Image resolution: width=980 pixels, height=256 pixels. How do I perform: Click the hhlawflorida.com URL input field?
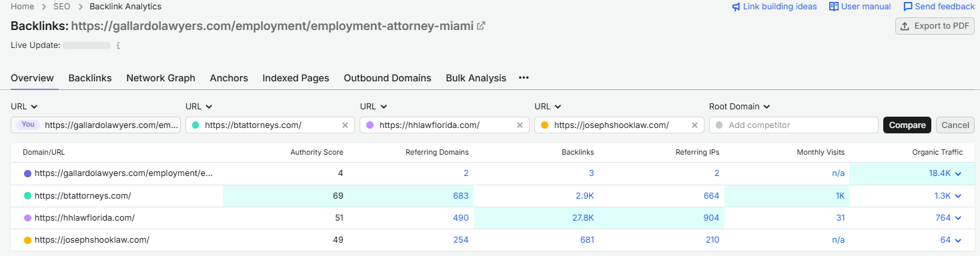(x=445, y=125)
